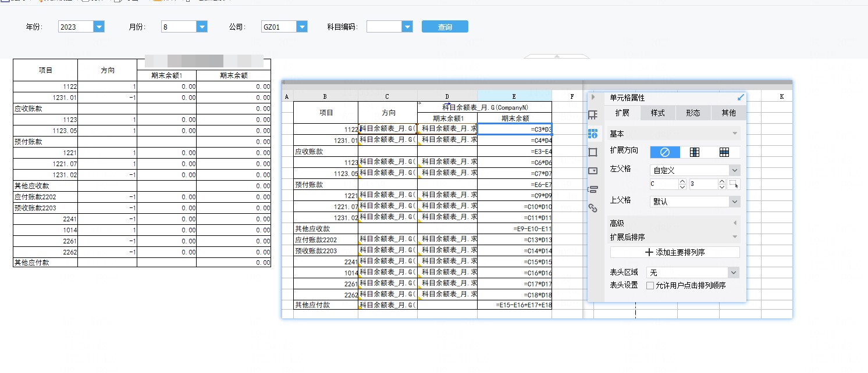
Task: Enable 允许用户点击排列顺序 checkbox
Action: pos(650,285)
